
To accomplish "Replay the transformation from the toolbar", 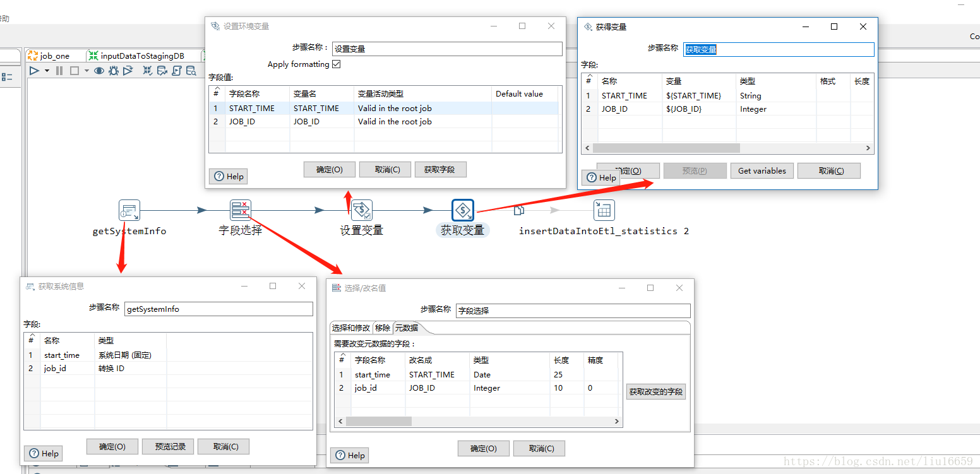I will tap(128, 71).
